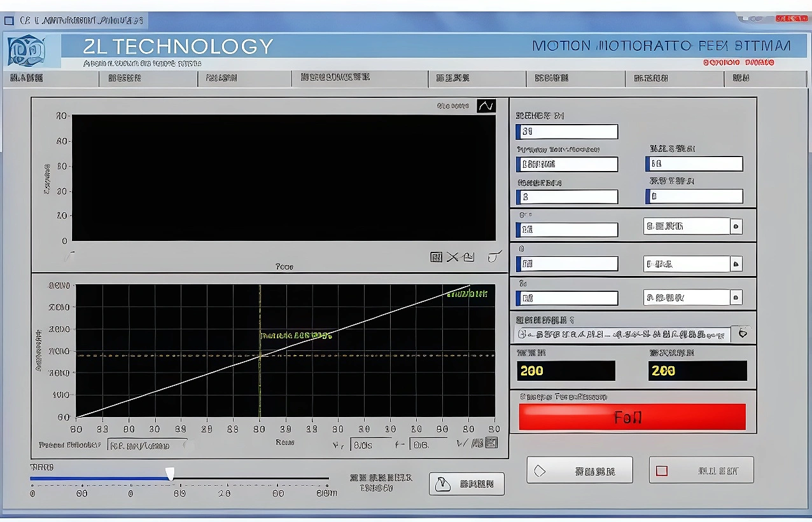
Task: Click the waveform display icon above the top chart
Action: point(486,106)
